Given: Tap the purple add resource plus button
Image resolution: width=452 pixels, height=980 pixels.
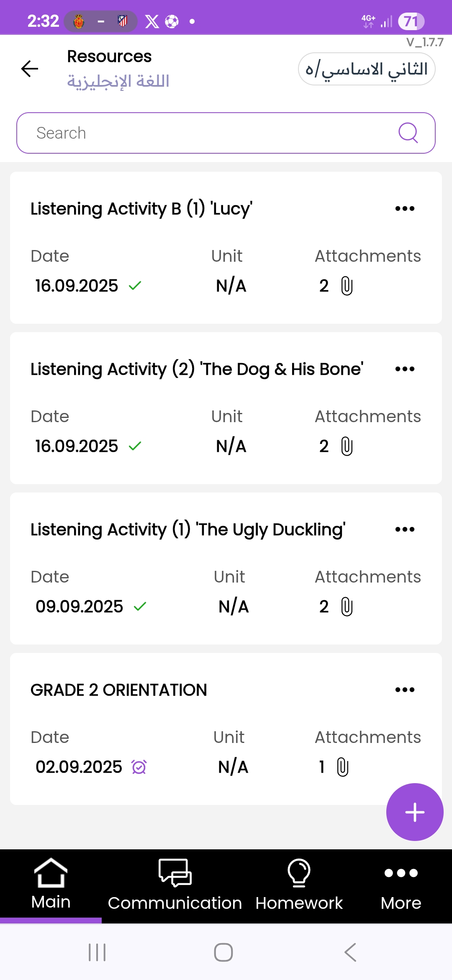Looking at the screenshot, I should [x=414, y=812].
